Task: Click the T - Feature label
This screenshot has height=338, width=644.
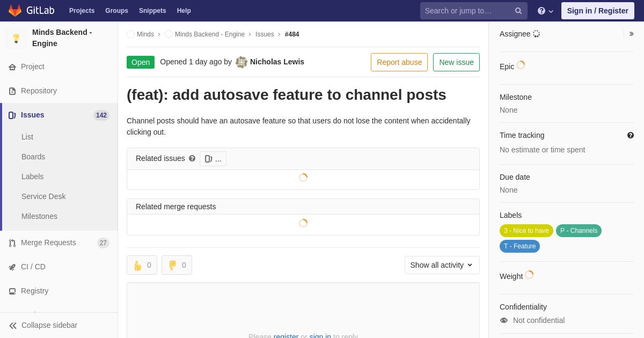Action: click(519, 246)
